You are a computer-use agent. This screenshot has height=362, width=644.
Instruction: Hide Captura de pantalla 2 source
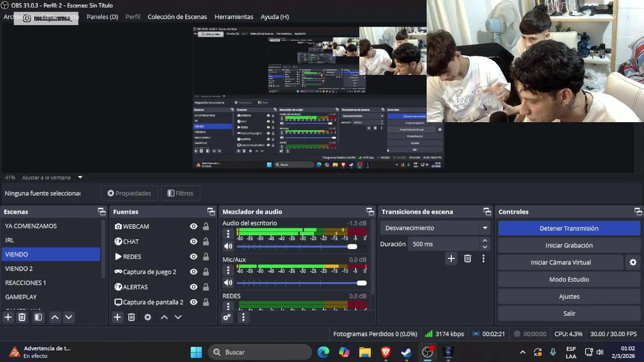coord(193,302)
